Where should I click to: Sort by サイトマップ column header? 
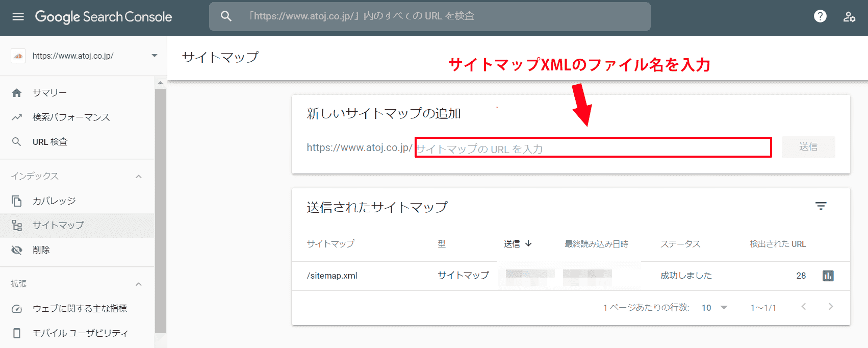tap(330, 244)
